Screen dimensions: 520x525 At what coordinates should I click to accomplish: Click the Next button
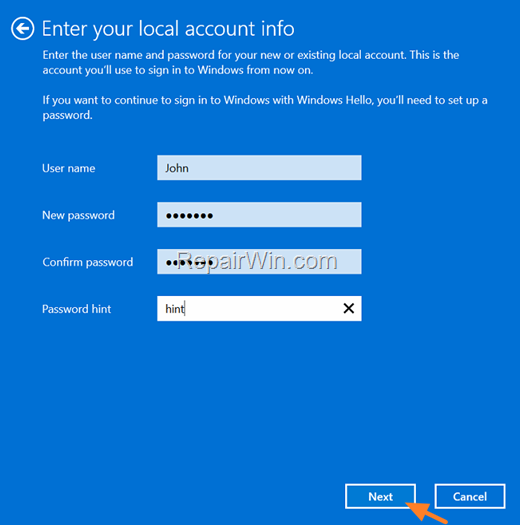coord(380,496)
